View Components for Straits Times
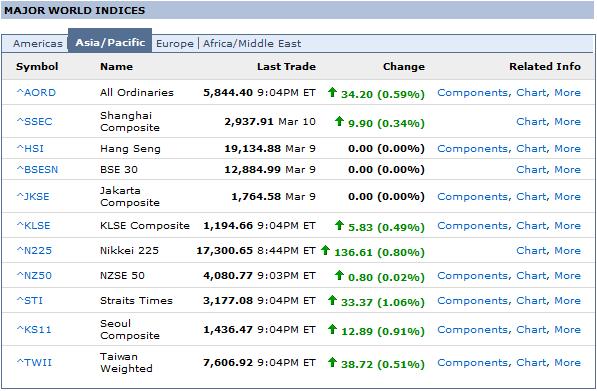 472,300
